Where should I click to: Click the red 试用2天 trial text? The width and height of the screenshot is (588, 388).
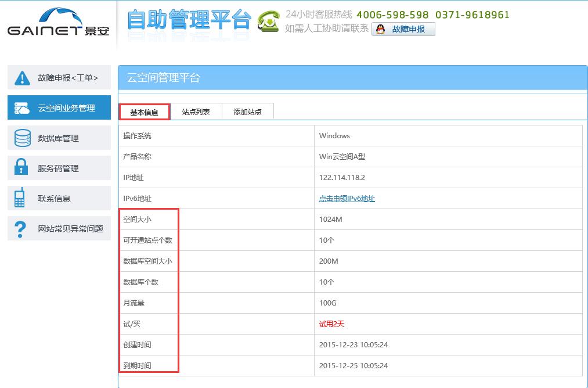[331, 324]
